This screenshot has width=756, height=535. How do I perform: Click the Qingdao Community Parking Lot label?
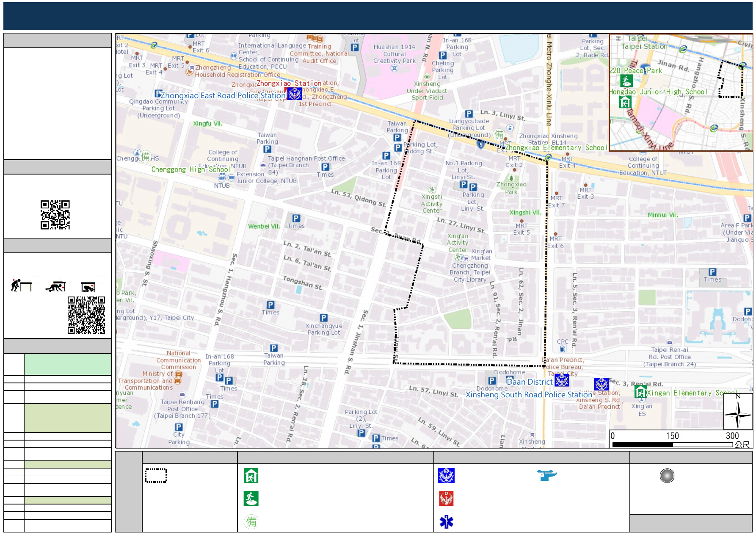(158, 108)
